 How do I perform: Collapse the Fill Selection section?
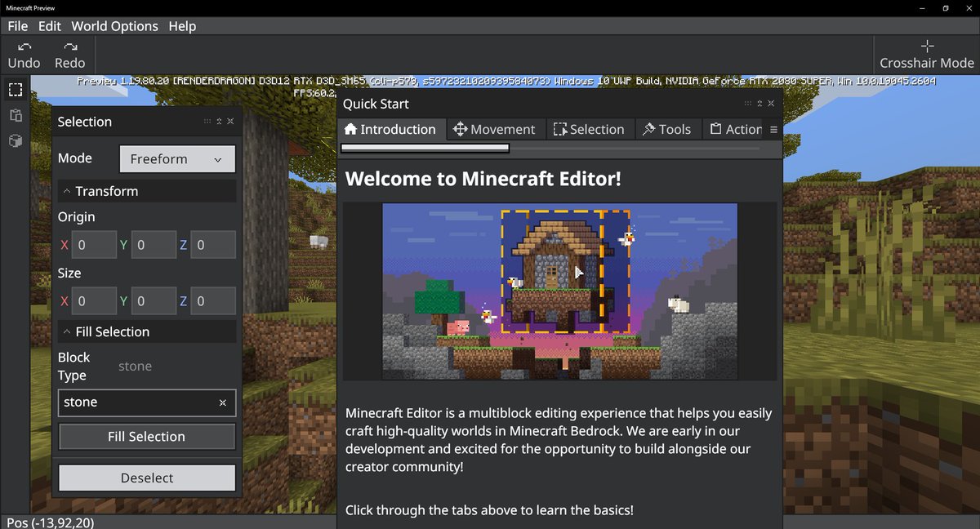point(147,331)
